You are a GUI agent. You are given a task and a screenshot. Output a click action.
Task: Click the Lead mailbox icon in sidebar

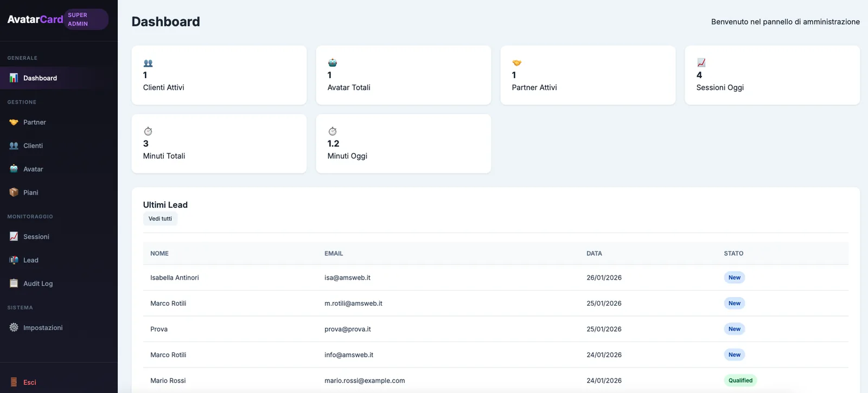click(14, 260)
